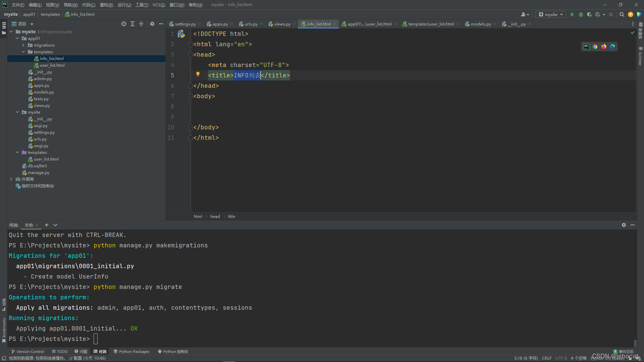Viewport: 644px width, 362px height.
Task: Open the 运行(U) menu
Action: [124, 5]
